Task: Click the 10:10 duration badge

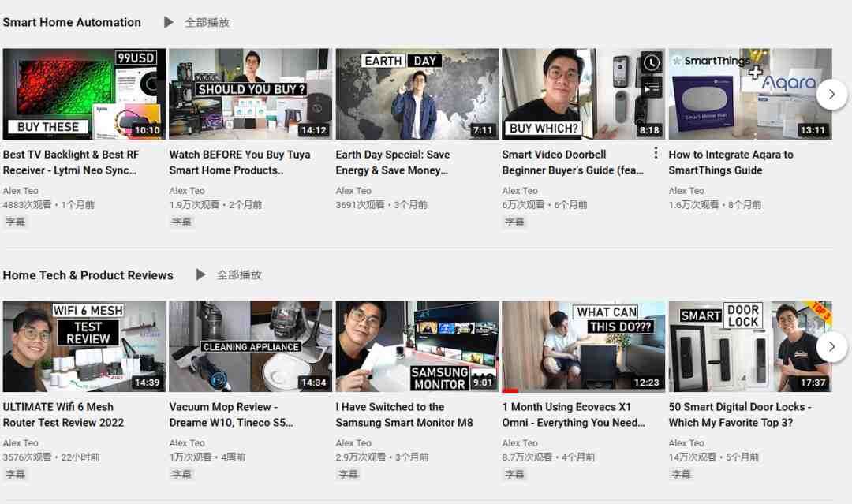Action: pyautogui.click(x=148, y=130)
